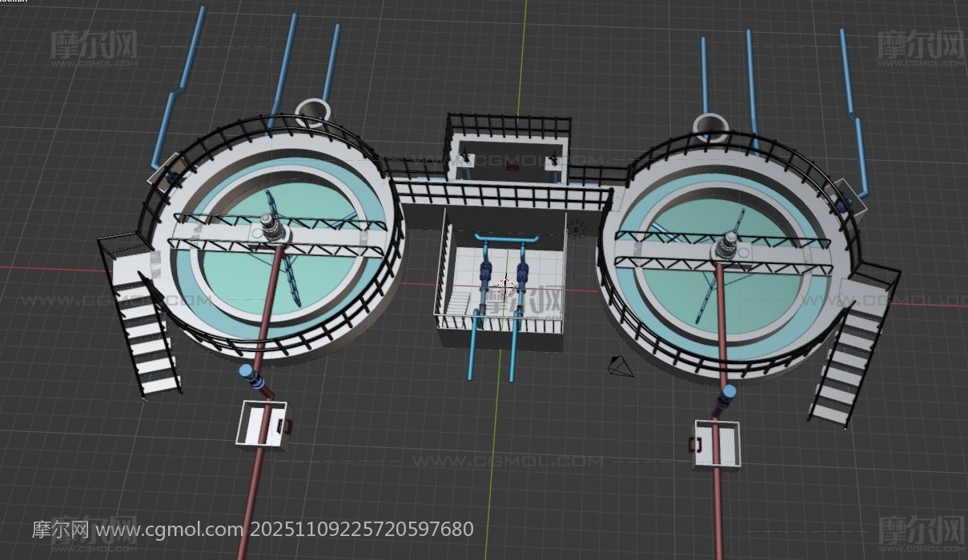The height and width of the screenshot is (560, 968).
Task: Select the right blue valve in the central pit
Action: tap(524, 276)
